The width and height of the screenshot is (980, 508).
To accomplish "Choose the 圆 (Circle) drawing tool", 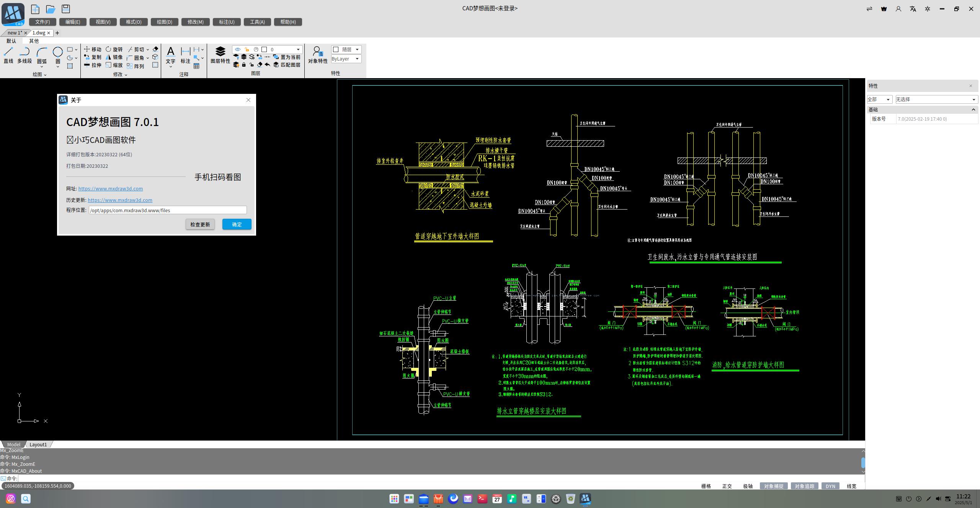I will click(58, 55).
